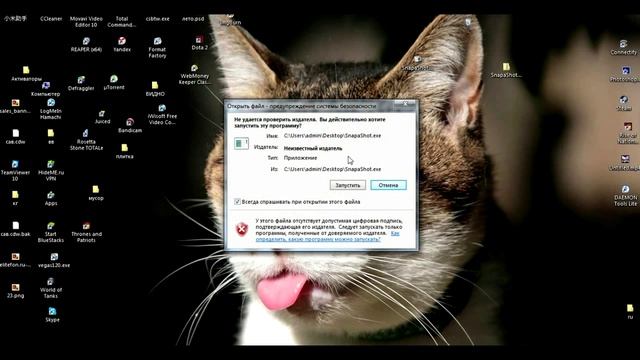Select the Photoshop desktop shortcut

pyautogui.click(x=625, y=75)
